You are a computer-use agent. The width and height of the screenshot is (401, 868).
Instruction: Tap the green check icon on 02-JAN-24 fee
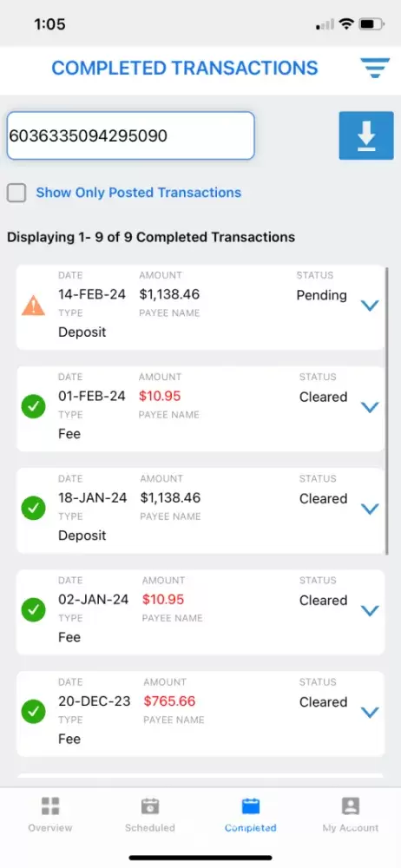(33, 610)
